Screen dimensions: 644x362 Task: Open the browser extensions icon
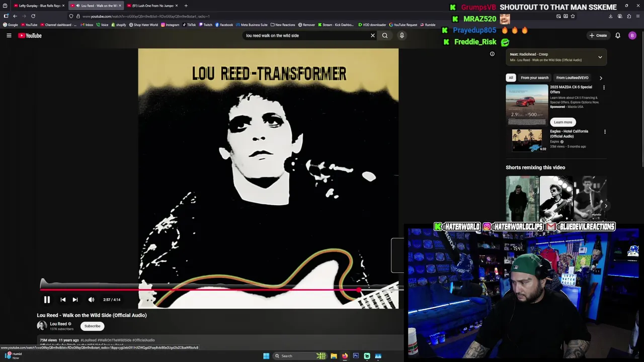click(x=629, y=16)
